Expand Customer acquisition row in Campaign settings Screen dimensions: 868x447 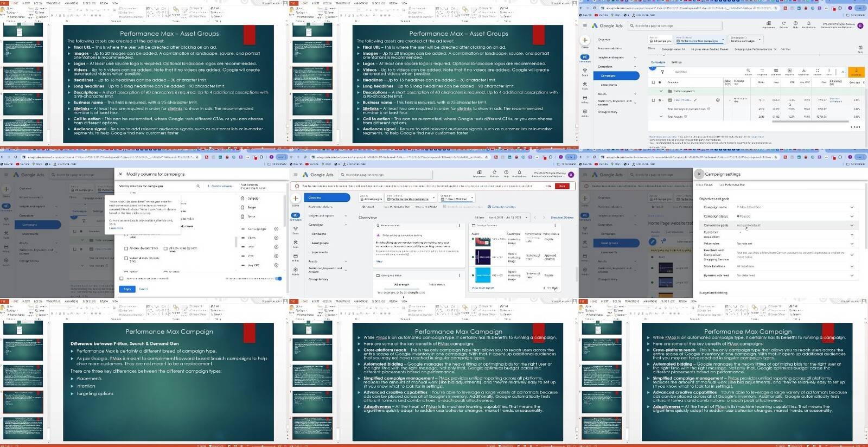click(852, 234)
